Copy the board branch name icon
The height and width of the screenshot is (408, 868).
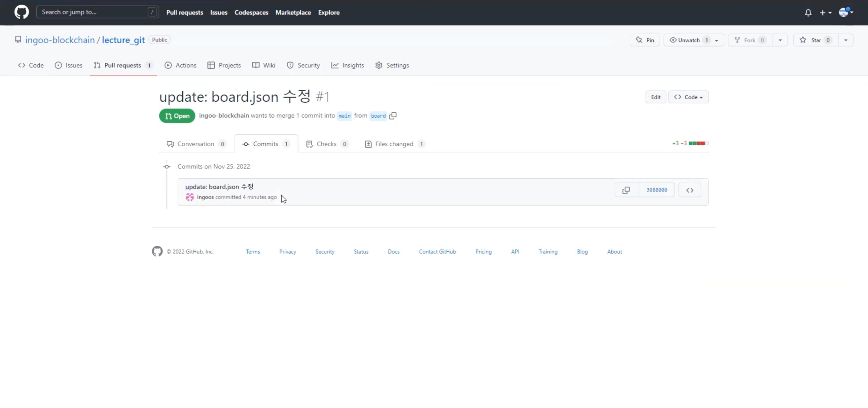pos(393,116)
